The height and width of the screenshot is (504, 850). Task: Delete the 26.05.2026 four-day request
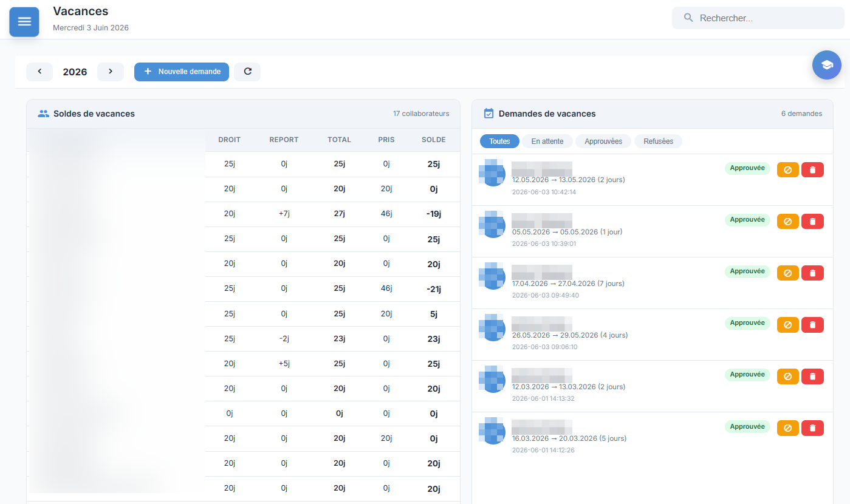click(812, 325)
